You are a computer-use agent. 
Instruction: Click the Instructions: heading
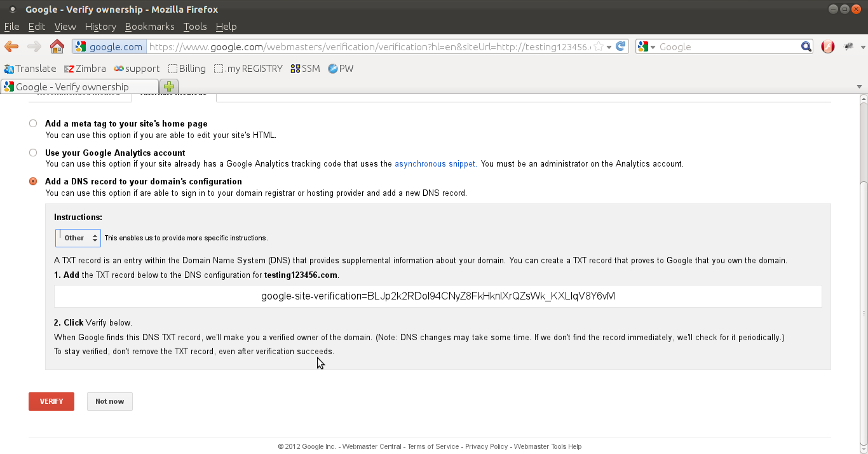pyautogui.click(x=78, y=217)
